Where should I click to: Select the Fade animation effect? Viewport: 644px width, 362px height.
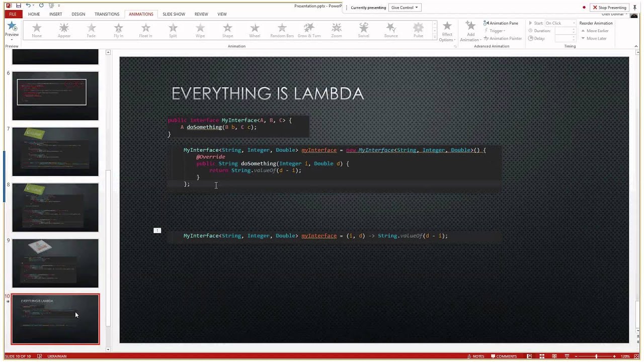tap(91, 30)
